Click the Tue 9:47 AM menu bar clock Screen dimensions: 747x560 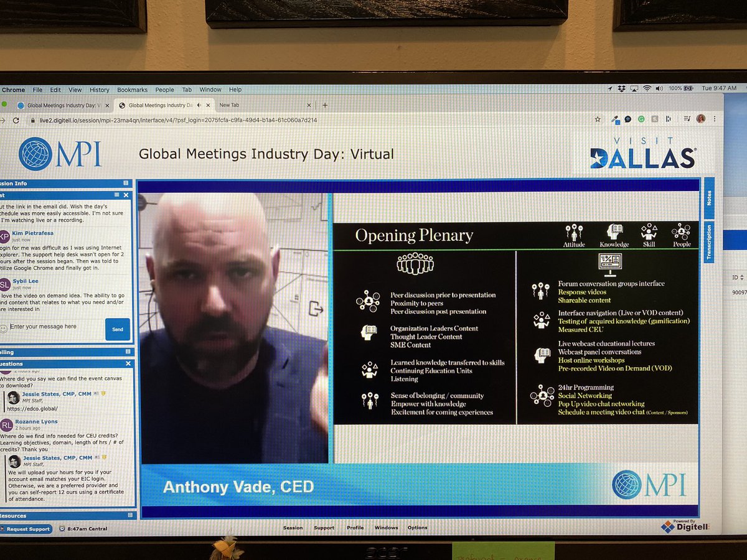(x=719, y=88)
